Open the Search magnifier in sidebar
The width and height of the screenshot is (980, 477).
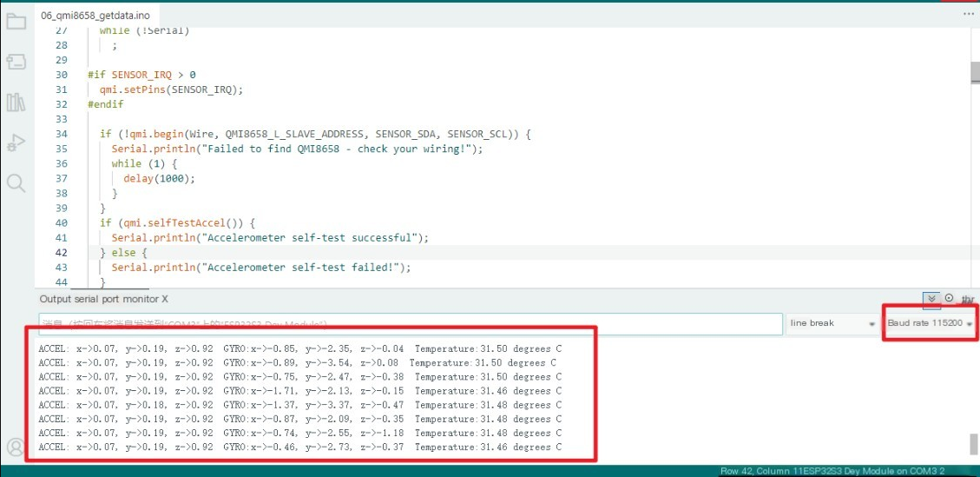click(x=16, y=182)
